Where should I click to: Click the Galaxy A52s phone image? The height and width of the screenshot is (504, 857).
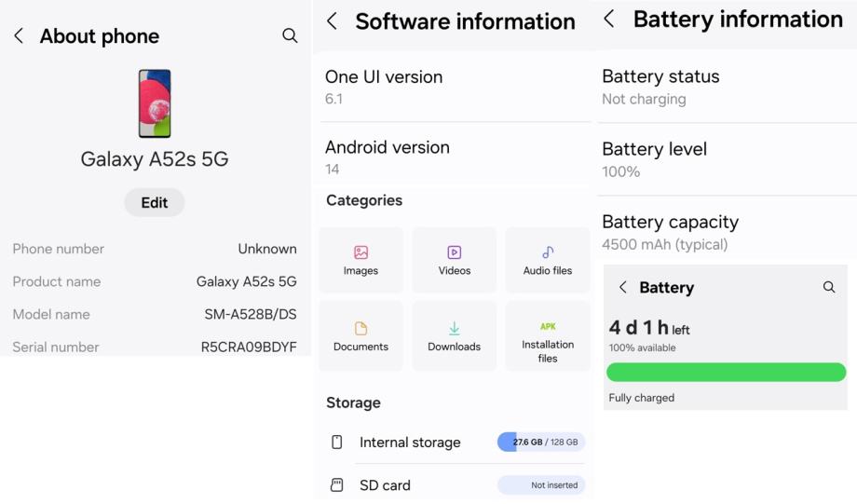155,103
